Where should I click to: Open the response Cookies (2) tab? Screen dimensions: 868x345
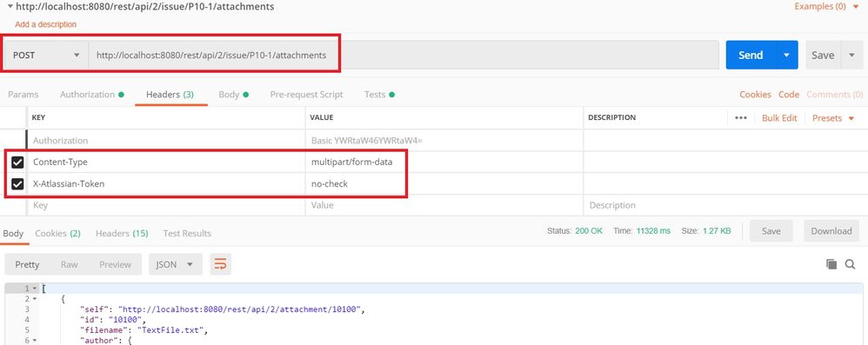click(57, 233)
